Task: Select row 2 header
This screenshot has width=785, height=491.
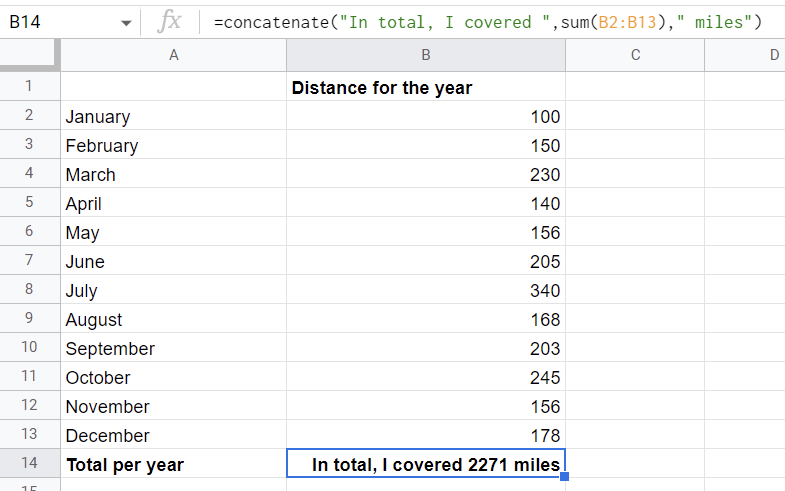Action: click(30, 115)
